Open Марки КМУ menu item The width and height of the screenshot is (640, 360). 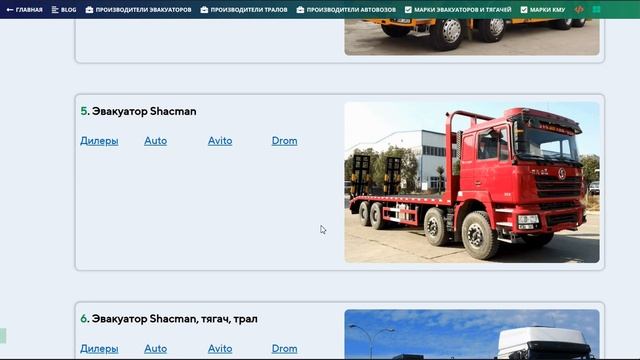pos(543,9)
